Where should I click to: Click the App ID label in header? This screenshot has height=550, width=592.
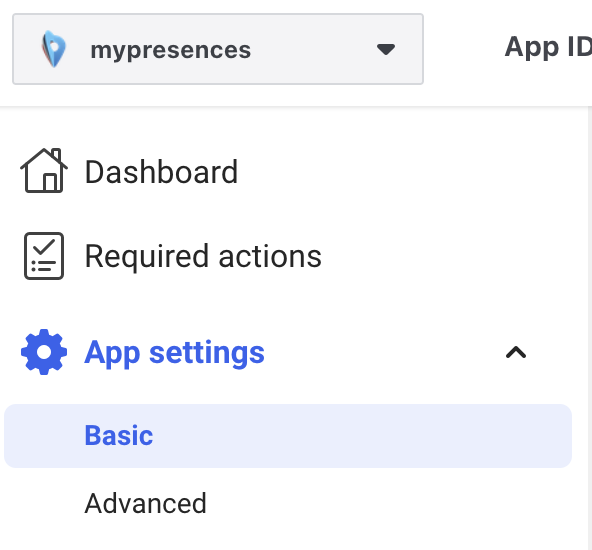548,48
